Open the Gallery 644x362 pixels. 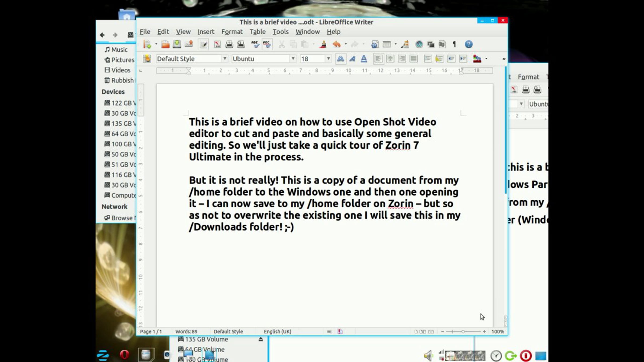tap(431, 45)
